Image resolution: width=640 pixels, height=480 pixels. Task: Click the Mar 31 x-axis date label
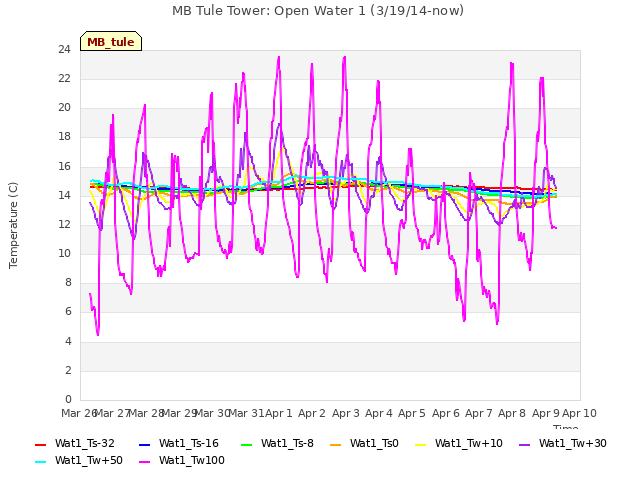coord(246,413)
